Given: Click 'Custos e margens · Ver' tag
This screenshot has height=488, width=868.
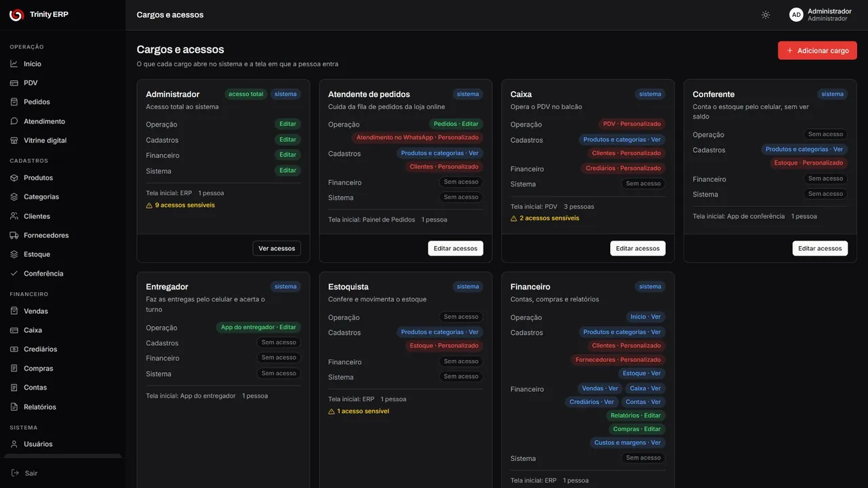Looking at the screenshot, I should tap(627, 443).
